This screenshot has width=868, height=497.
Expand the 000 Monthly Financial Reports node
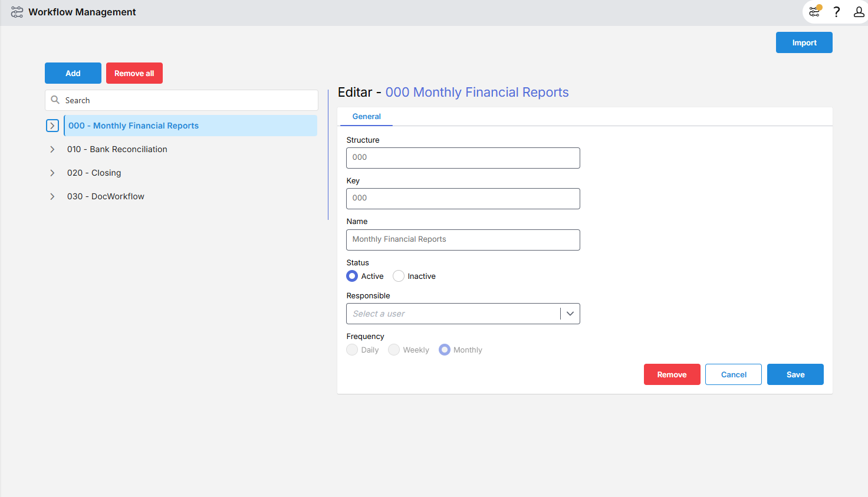click(52, 126)
